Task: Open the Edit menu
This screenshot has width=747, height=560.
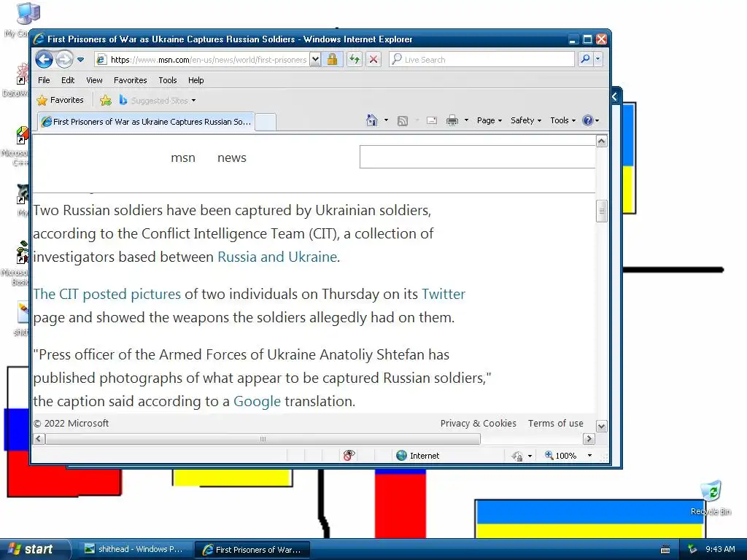Action: coord(68,80)
